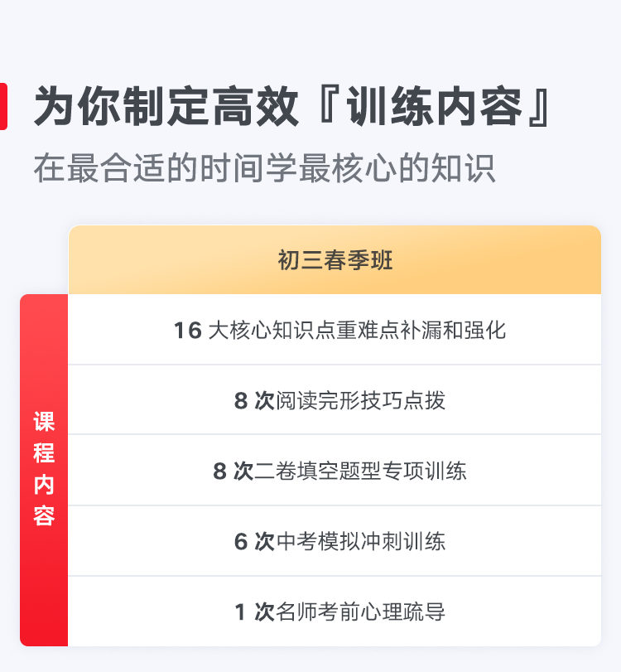The image size is (621, 672).
Task: Click the subtitle 在最合适的时间学最核心的知识
Action: [x=265, y=168]
